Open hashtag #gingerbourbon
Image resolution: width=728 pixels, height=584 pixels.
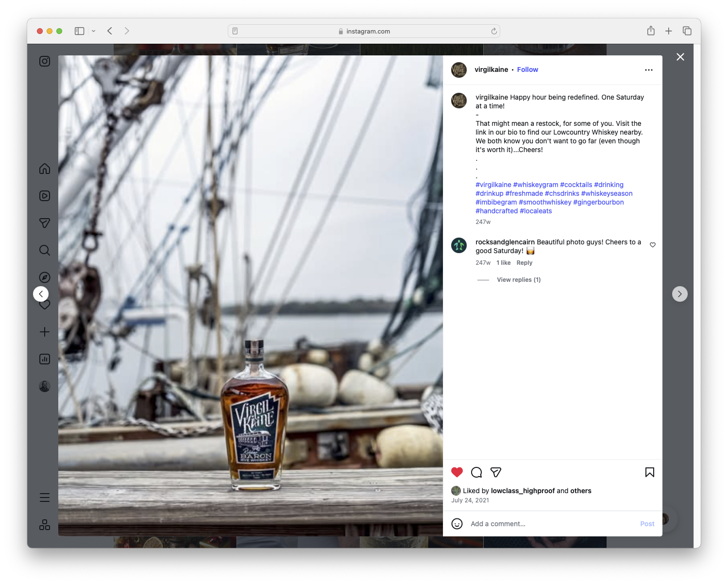[598, 202]
